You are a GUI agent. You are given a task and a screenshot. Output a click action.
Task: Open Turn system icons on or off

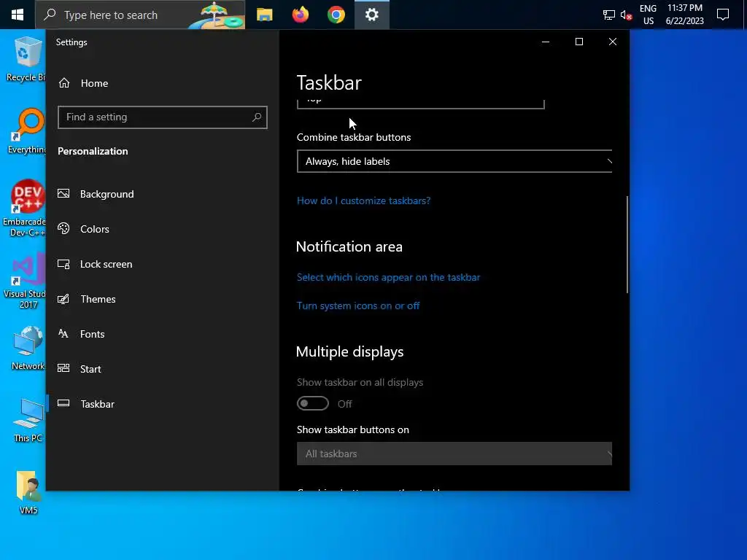(x=358, y=306)
